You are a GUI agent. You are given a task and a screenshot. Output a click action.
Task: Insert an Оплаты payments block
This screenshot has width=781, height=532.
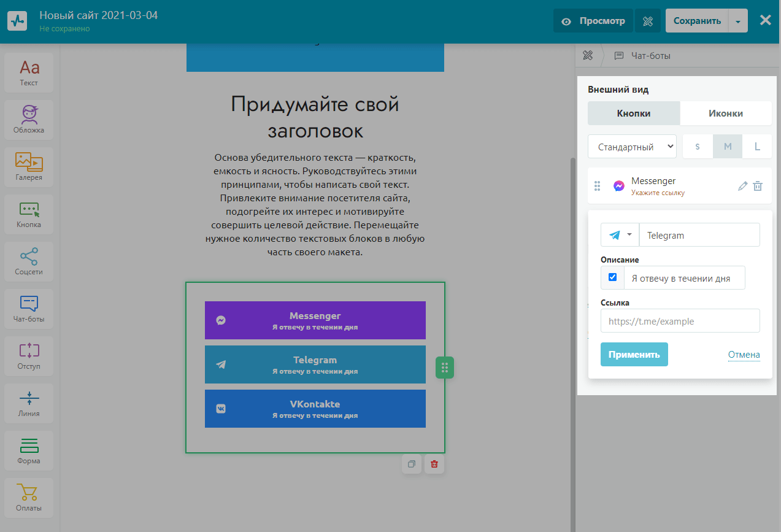[29, 498]
